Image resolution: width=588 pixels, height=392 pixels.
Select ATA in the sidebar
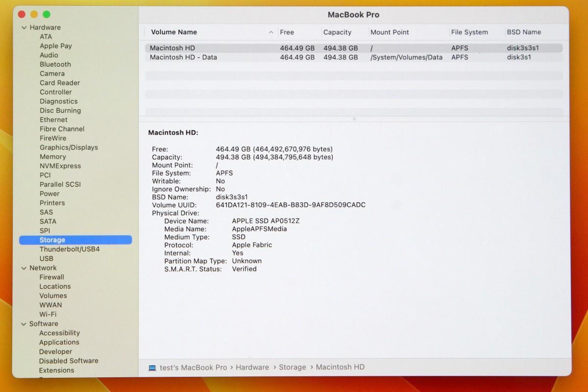(x=46, y=37)
